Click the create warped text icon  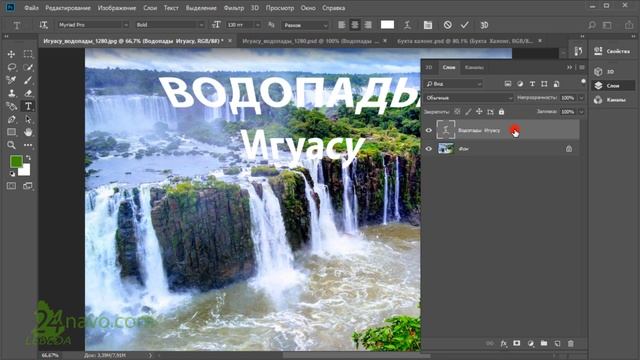coord(407,25)
